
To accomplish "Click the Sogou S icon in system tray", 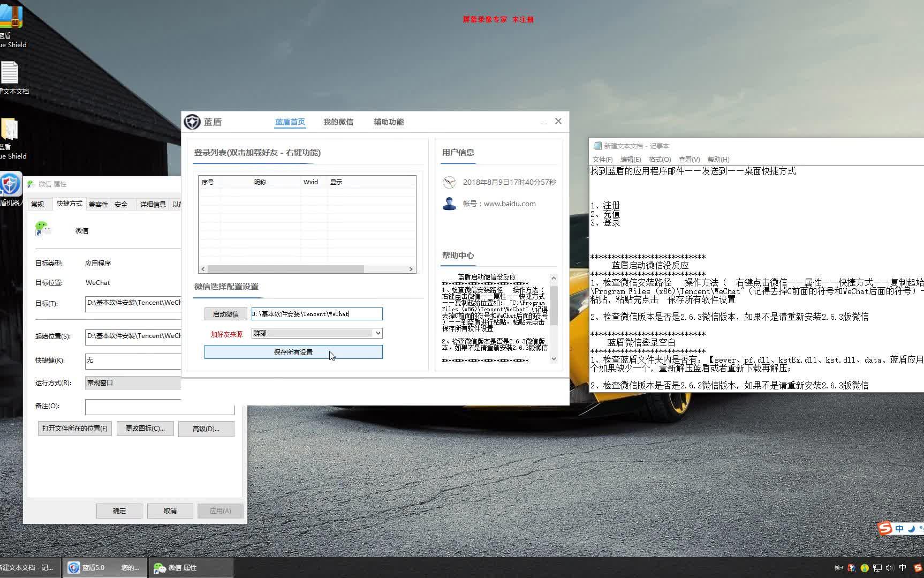I will pyautogui.click(x=918, y=568).
